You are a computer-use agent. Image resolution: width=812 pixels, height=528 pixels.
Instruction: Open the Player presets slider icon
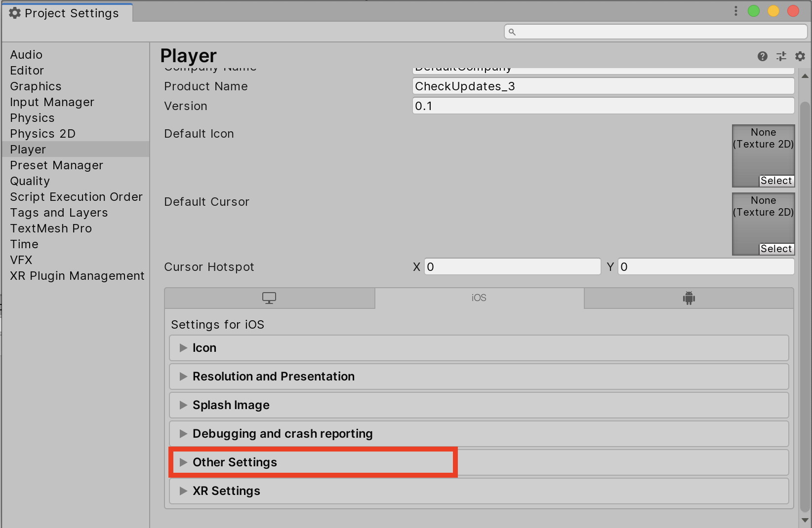coord(781,56)
